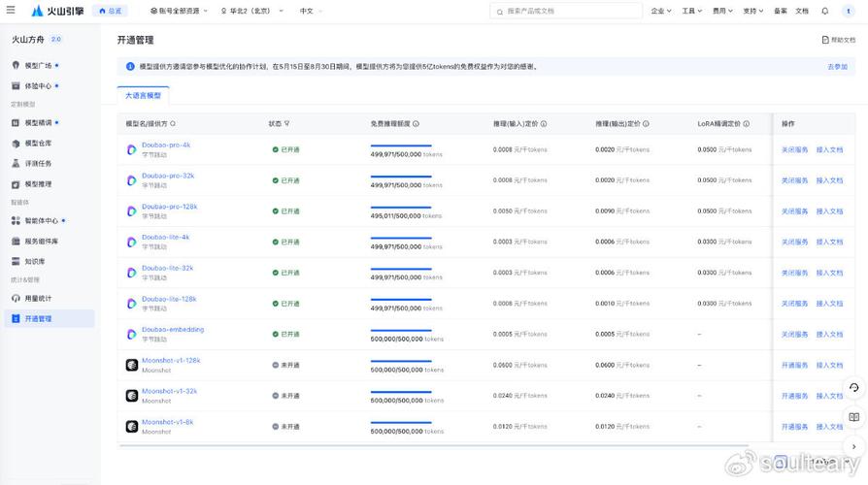The width and height of the screenshot is (868, 485).
Task: Expand 账号全部资源 dropdown
Action: point(179,11)
